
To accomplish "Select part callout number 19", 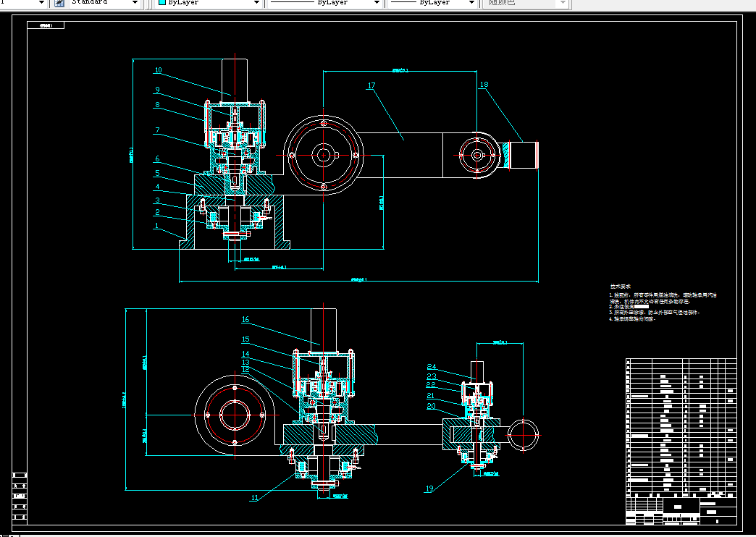I will click(429, 489).
